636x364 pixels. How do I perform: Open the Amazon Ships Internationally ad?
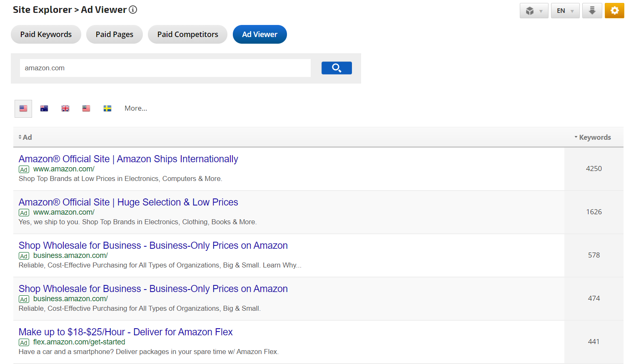pyautogui.click(x=128, y=159)
